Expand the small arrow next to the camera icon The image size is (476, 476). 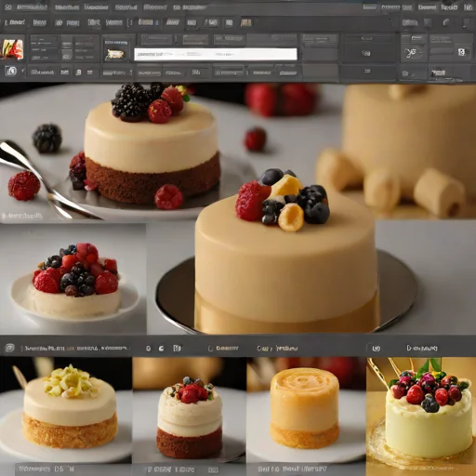(22, 71)
